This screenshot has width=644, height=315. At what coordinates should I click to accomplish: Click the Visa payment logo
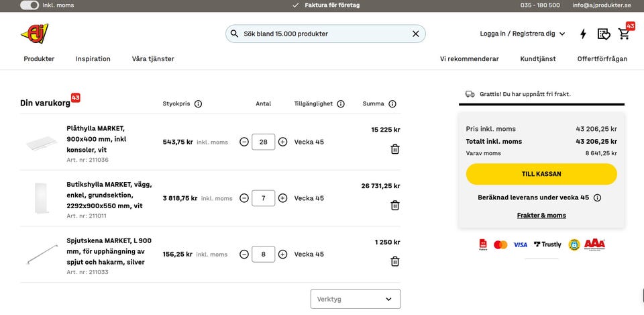click(x=521, y=244)
